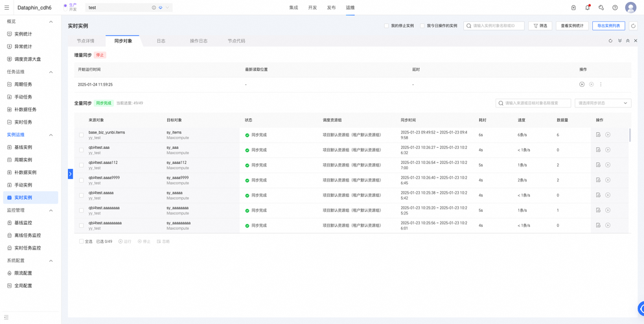Run sync icon for qbi4test.aaa row
Image resolution: width=644 pixels, height=324 pixels.
(608, 150)
